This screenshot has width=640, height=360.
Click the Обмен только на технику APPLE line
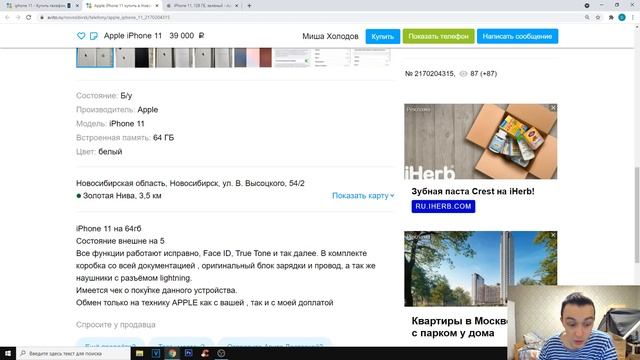204,303
